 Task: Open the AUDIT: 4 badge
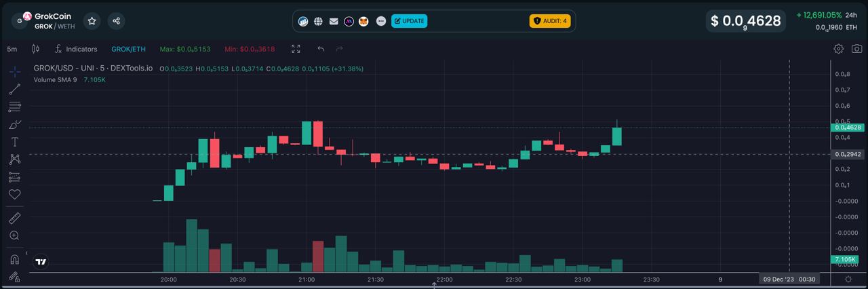click(550, 21)
